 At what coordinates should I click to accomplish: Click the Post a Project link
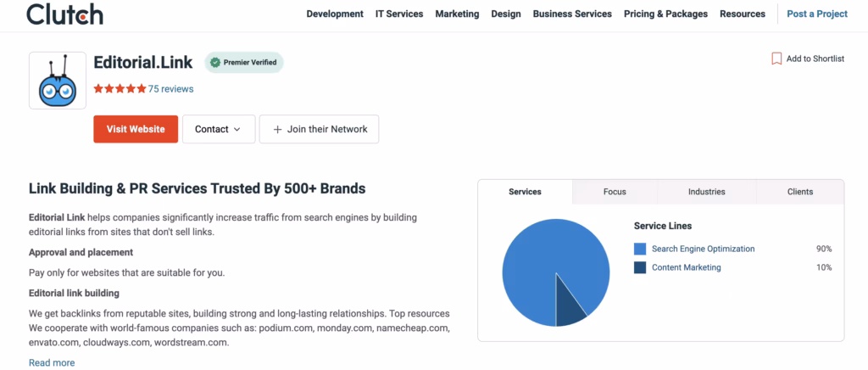tap(817, 14)
